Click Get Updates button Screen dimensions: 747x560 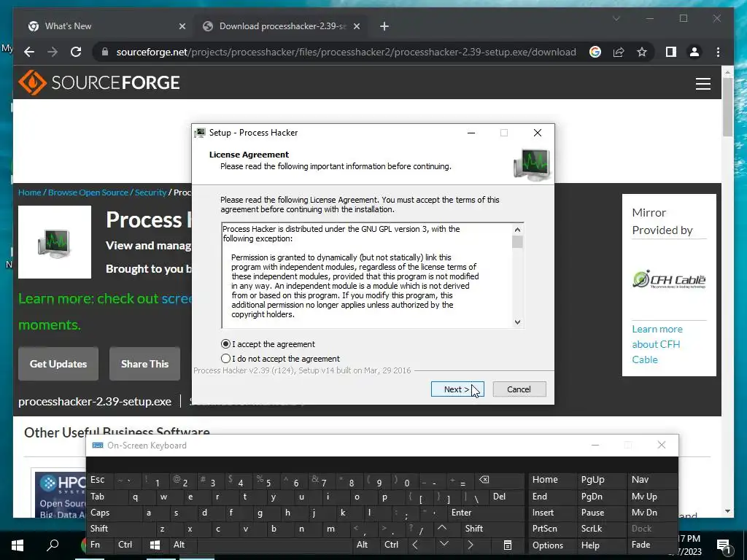[x=58, y=364]
